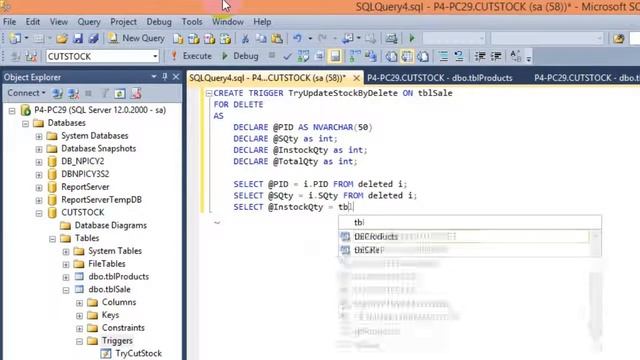Click the Save All icon

coord(93,38)
